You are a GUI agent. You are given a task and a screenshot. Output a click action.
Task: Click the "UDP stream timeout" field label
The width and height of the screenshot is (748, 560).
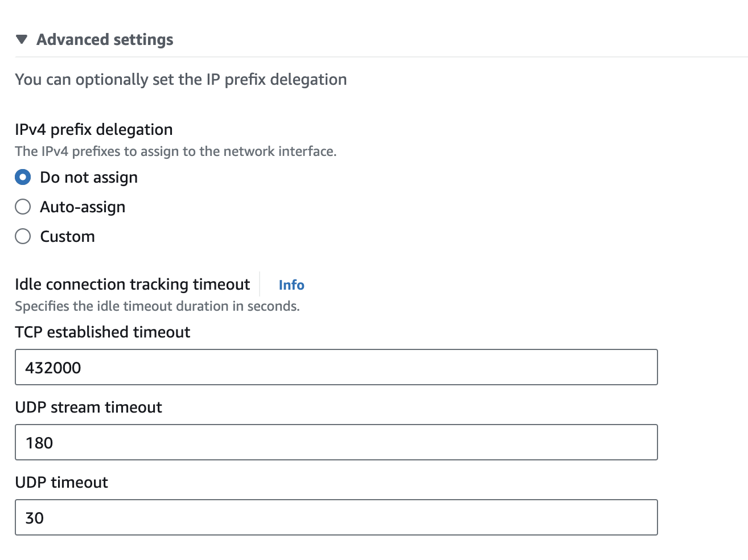click(88, 407)
